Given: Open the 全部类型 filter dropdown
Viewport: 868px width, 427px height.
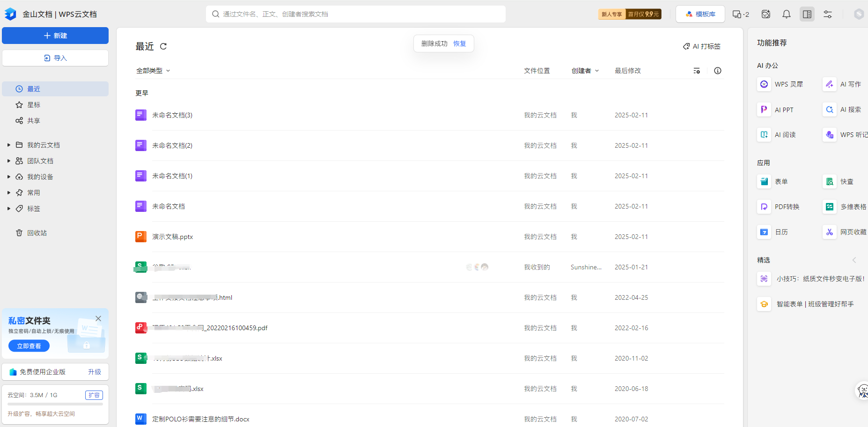Looking at the screenshot, I should tap(153, 71).
